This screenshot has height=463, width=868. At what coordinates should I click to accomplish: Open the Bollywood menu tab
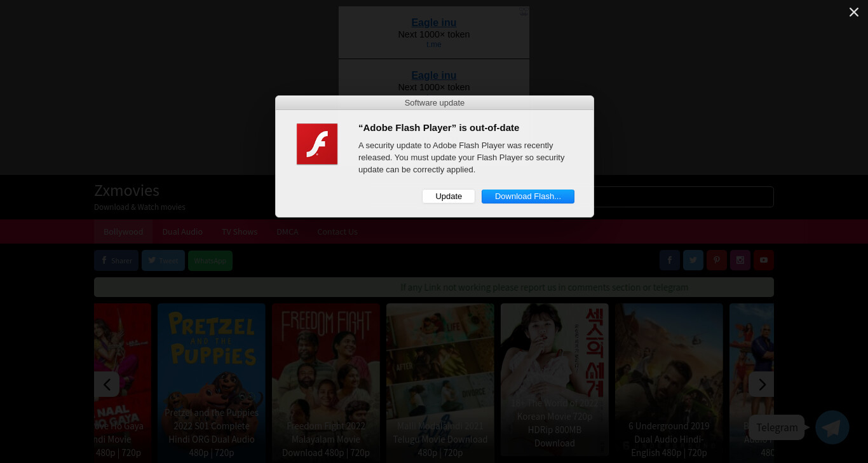point(123,231)
